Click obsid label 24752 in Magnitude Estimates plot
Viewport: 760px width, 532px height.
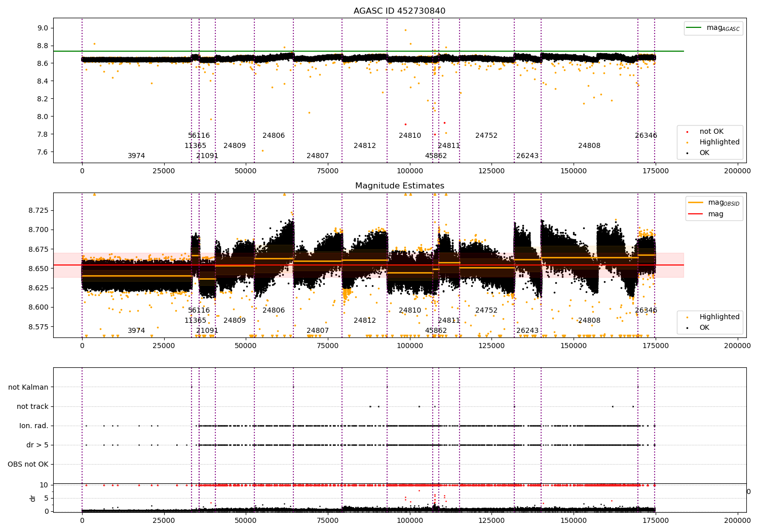[x=486, y=311]
